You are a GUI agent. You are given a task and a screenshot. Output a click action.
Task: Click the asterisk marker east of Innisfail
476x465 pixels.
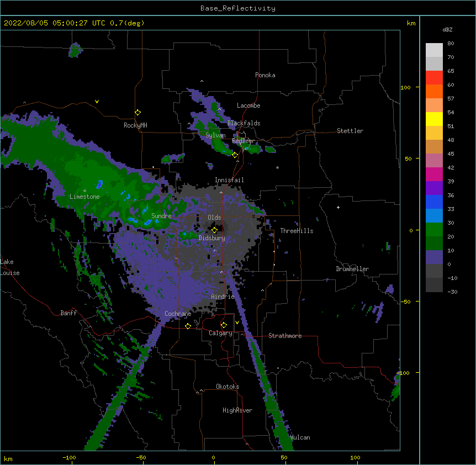[277, 167]
